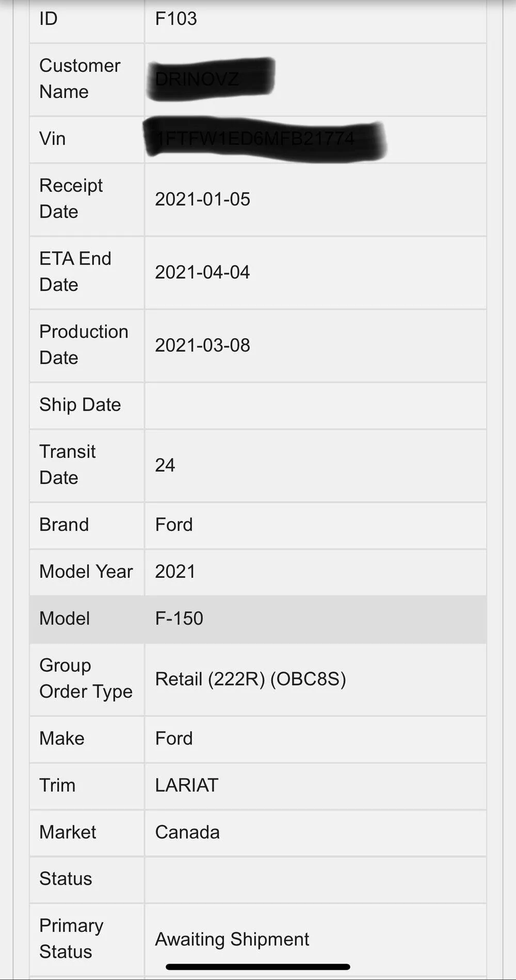This screenshot has height=980, width=516.
Task: Click the Group Order Type label
Action: 86,678
